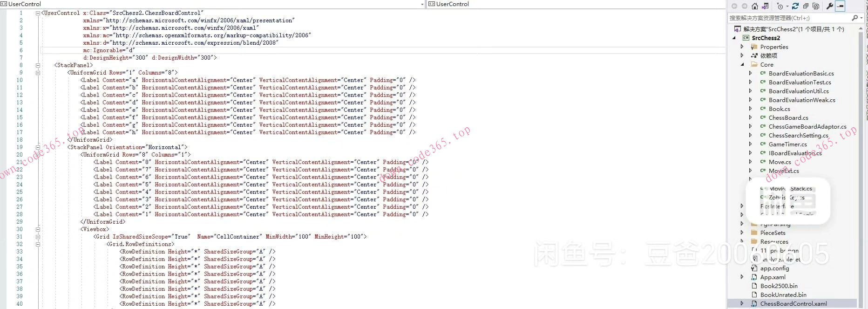Screen dimensions: 868x309
Task: Expand the 依赖项 dependencies node
Action: [742, 55]
